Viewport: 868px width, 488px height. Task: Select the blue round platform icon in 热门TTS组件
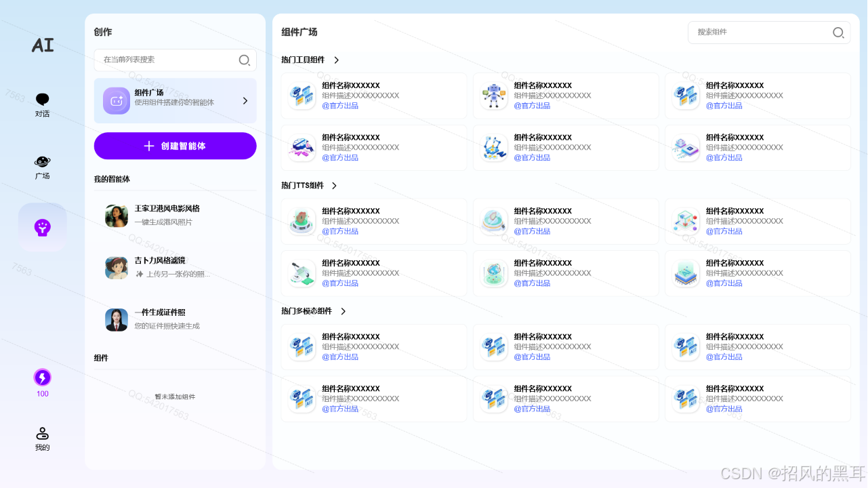pyautogui.click(x=494, y=222)
